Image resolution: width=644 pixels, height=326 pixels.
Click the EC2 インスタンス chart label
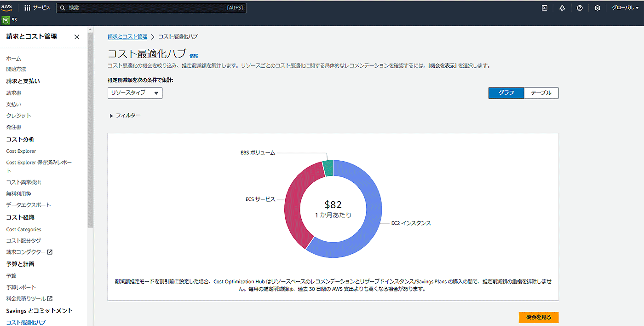click(411, 223)
